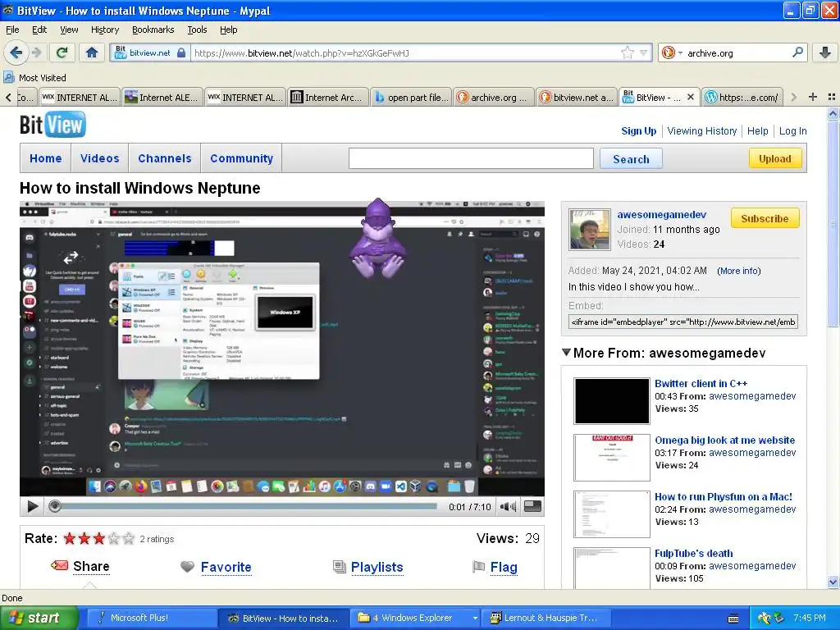This screenshot has width=840, height=630.
Task: Select the embed code field
Action: click(x=683, y=322)
